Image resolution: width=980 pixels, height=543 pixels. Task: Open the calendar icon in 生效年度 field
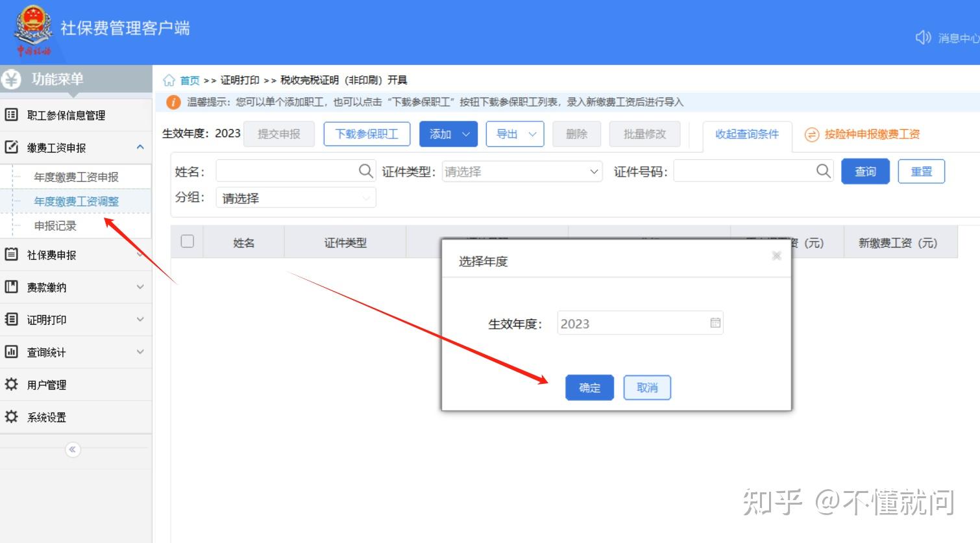[715, 323]
